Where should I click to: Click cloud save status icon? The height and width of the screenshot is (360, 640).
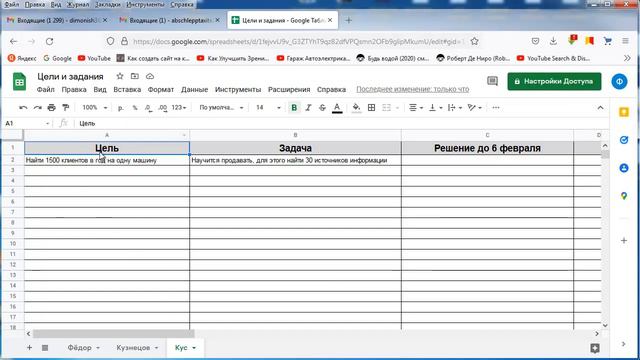(x=150, y=76)
